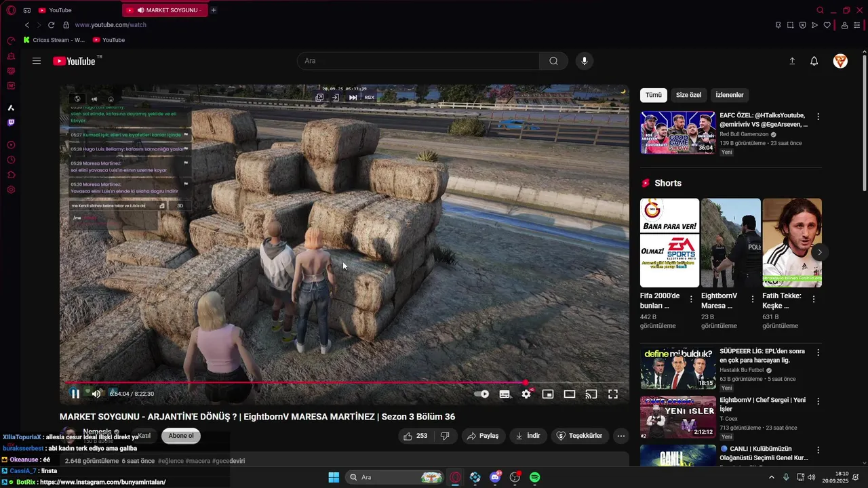Open options for Fatih Tekke Short
The image size is (868, 488).
click(813, 299)
